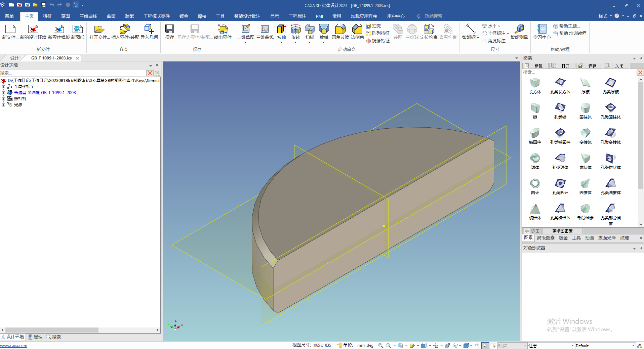Create a 新图纸 new drawing

(x=78, y=32)
